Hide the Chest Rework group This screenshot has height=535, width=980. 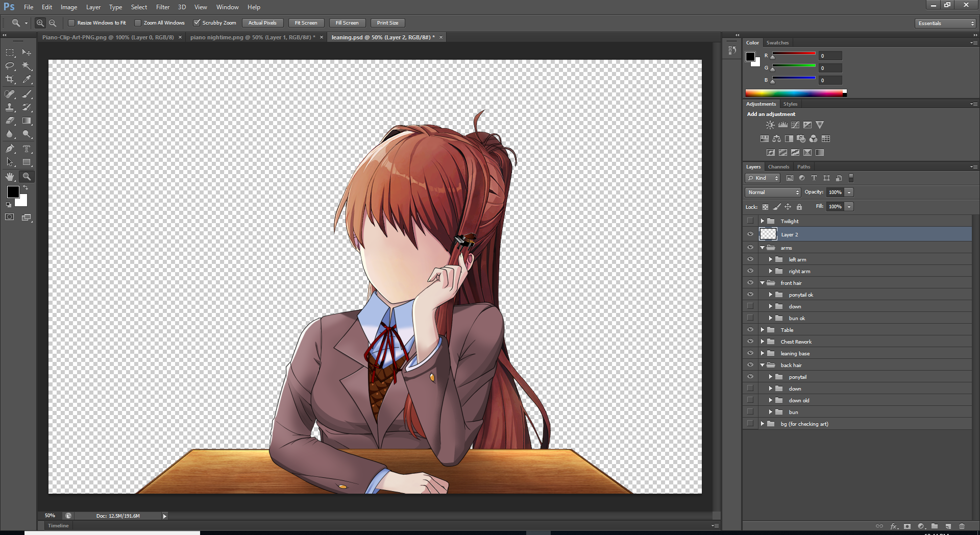click(750, 342)
